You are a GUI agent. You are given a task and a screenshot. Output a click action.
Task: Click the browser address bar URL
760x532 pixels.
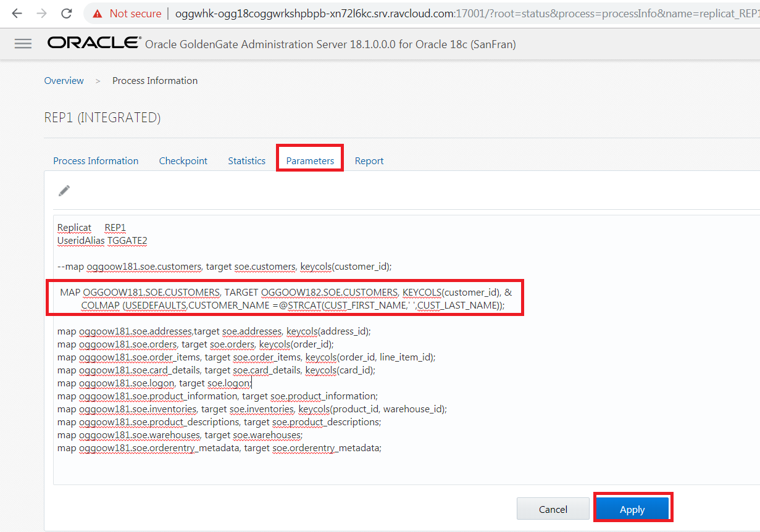pyautogui.click(x=466, y=14)
